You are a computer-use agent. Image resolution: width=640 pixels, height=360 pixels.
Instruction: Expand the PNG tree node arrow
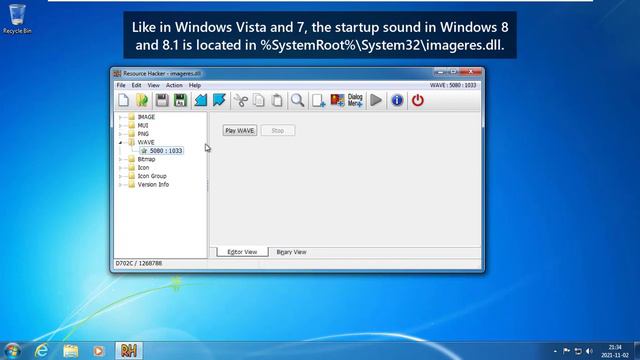pos(120,134)
